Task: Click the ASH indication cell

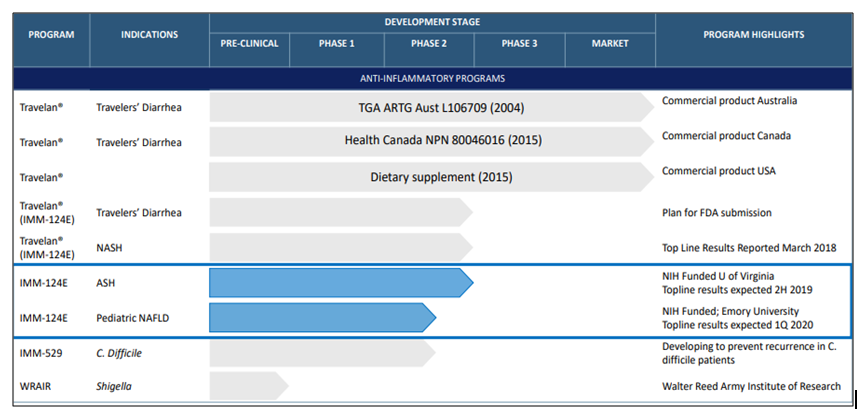Action: click(x=105, y=283)
